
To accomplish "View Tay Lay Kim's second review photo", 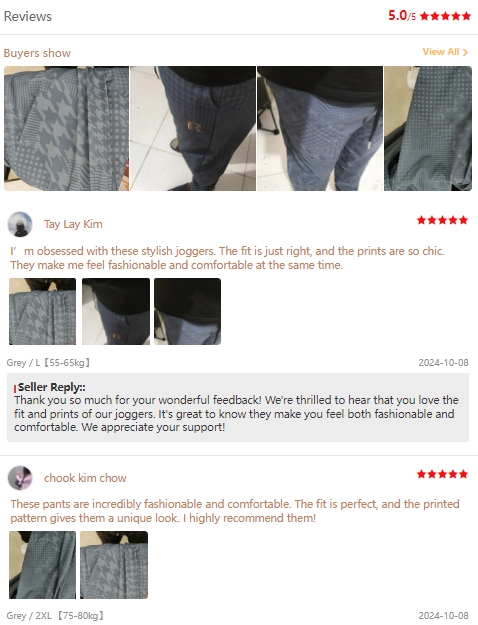I will point(116,311).
